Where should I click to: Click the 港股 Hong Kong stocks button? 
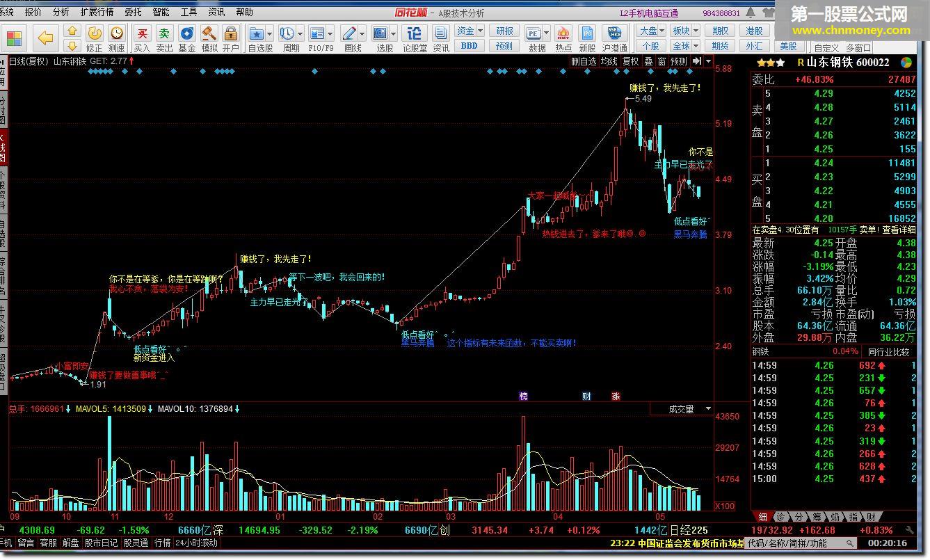754,31
